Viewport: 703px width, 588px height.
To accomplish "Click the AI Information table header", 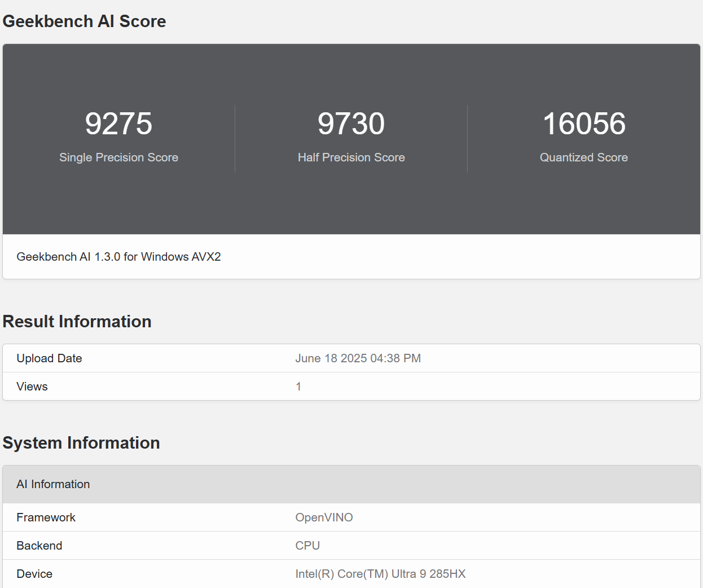I will pyautogui.click(x=351, y=484).
